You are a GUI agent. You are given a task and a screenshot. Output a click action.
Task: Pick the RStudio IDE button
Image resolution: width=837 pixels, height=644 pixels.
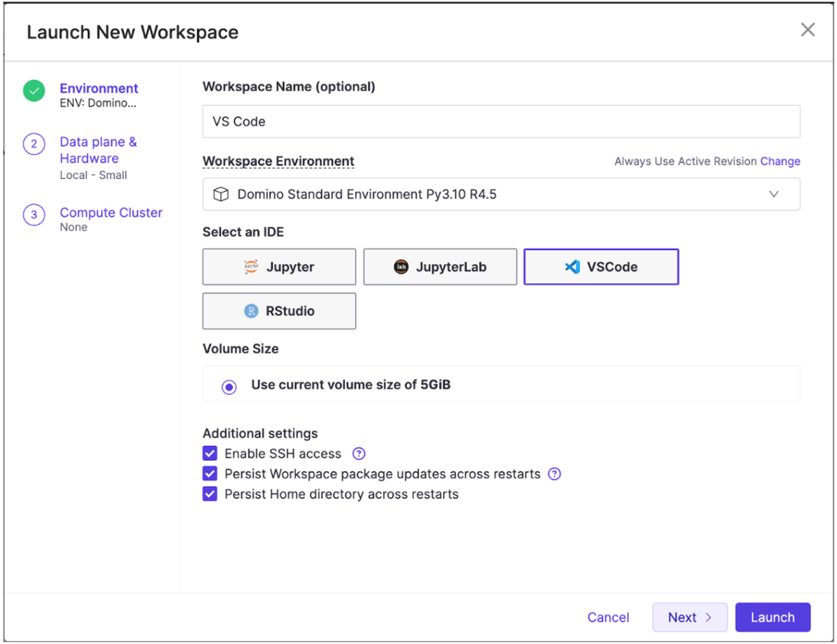coord(279,311)
